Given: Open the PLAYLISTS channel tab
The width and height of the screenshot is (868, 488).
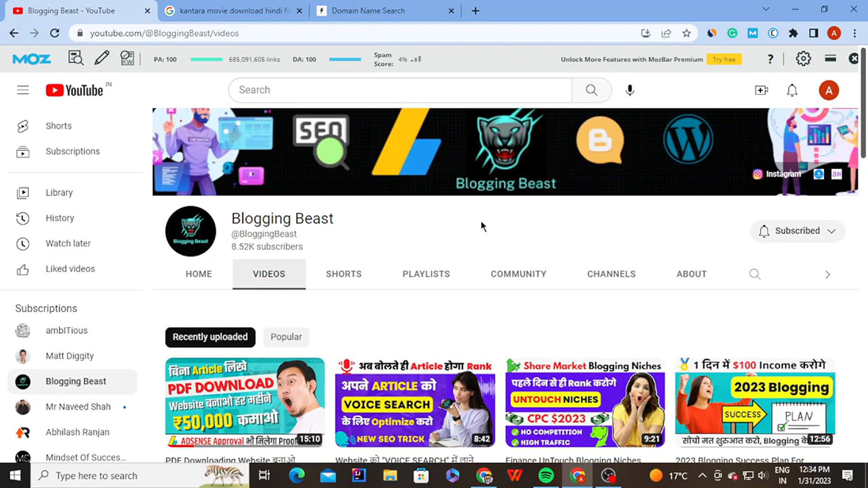Looking at the screenshot, I should click(426, 274).
